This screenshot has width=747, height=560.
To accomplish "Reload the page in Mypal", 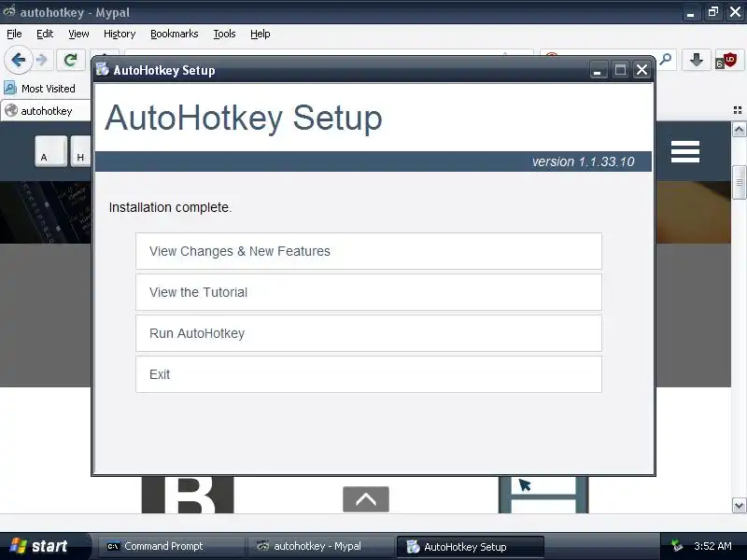I will [x=71, y=60].
